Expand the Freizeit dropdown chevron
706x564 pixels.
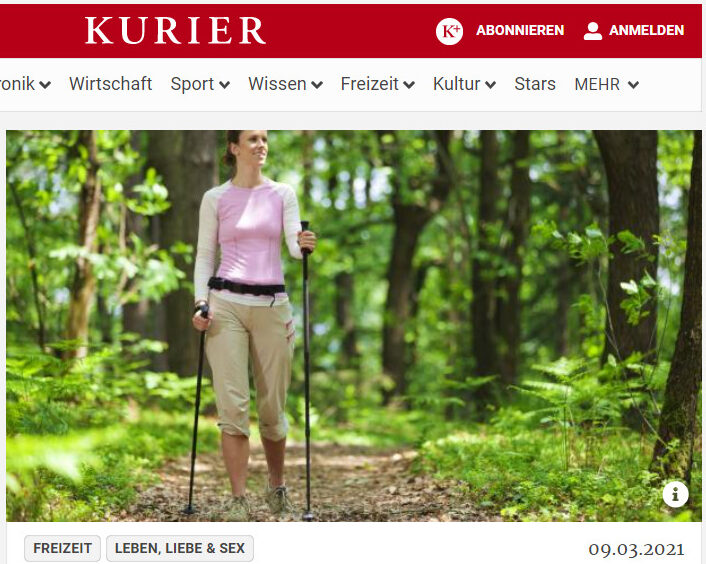click(409, 85)
